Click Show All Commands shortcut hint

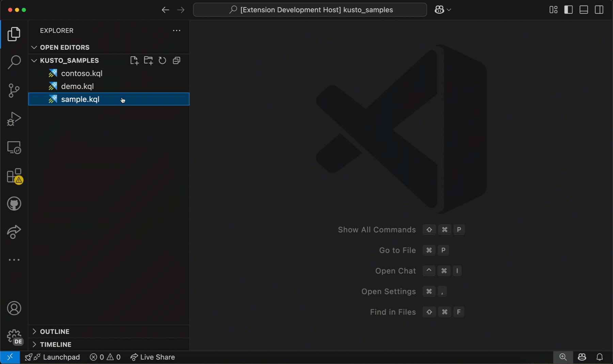(x=401, y=230)
